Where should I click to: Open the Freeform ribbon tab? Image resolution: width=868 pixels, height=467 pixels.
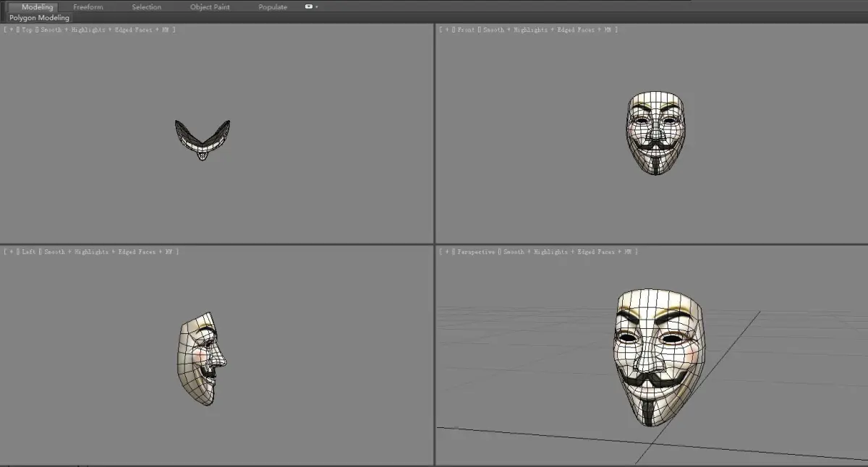(x=88, y=7)
